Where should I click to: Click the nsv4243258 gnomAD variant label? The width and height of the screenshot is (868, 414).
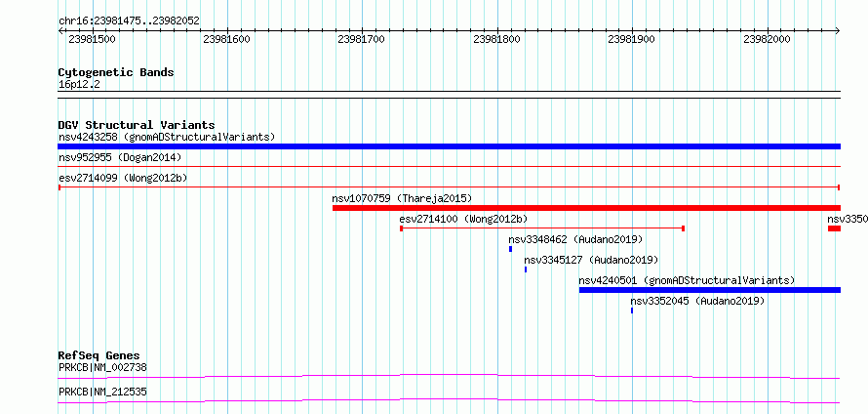point(167,137)
